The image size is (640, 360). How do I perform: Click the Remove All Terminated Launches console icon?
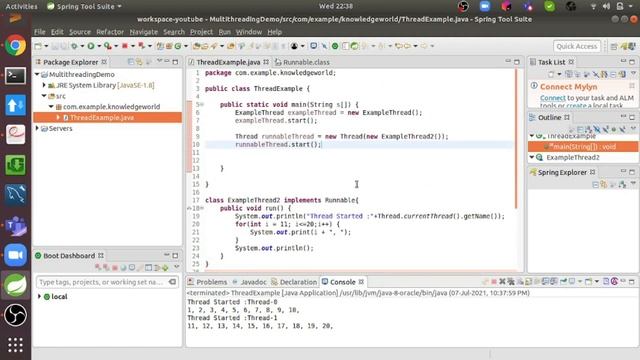coord(511,282)
